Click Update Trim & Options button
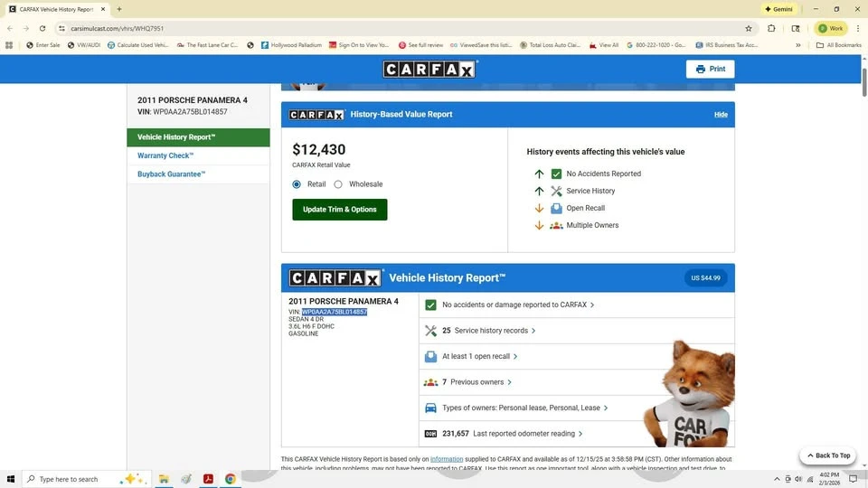 (340, 210)
